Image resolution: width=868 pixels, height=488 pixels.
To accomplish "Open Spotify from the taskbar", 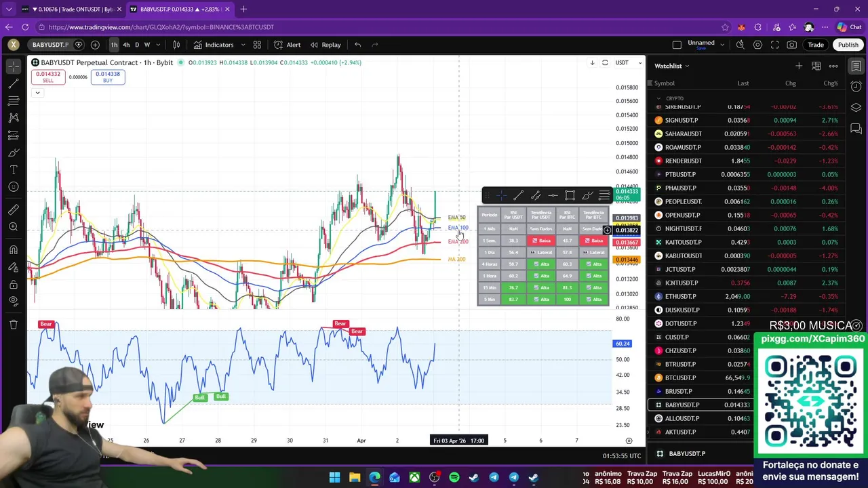I will 454,478.
